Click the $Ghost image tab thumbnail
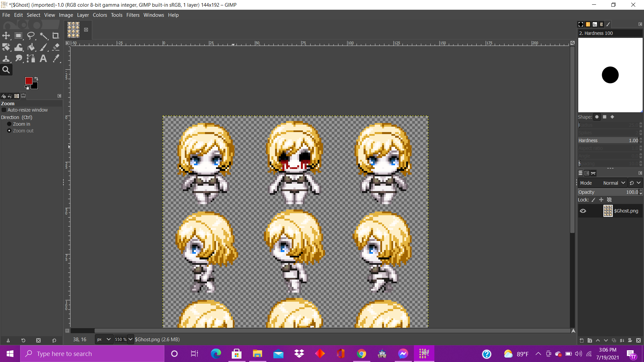This screenshot has height=362, width=644. pyautogui.click(x=73, y=30)
